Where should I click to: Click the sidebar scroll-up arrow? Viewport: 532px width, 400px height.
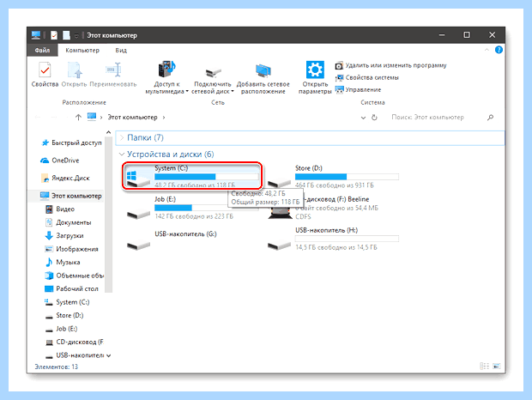click(x=109, y=132)
